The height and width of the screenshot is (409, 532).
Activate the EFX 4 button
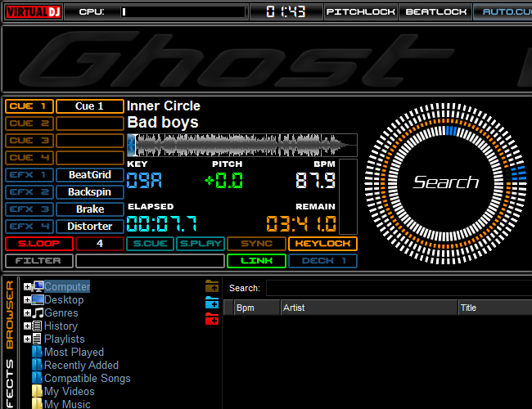(29, 227)
